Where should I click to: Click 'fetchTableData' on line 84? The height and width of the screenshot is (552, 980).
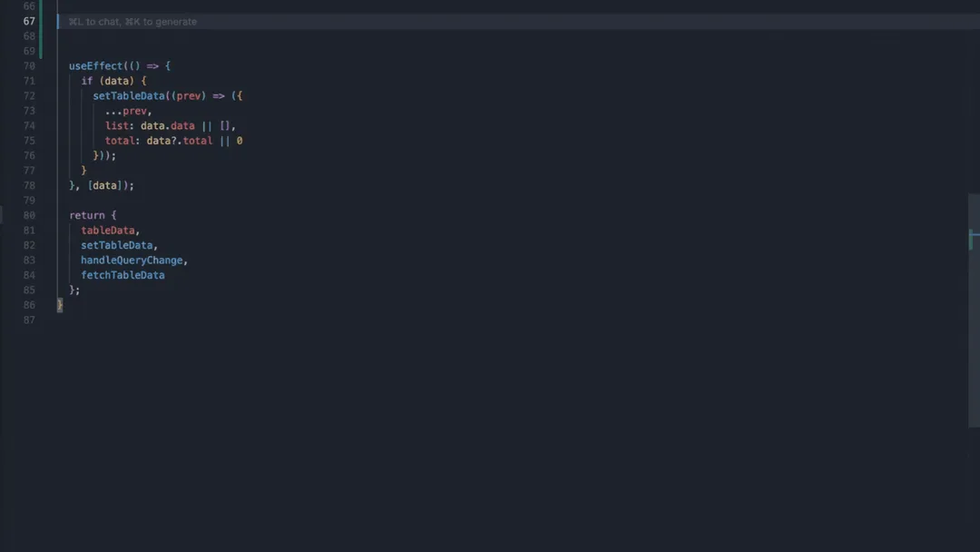[122, 276]
